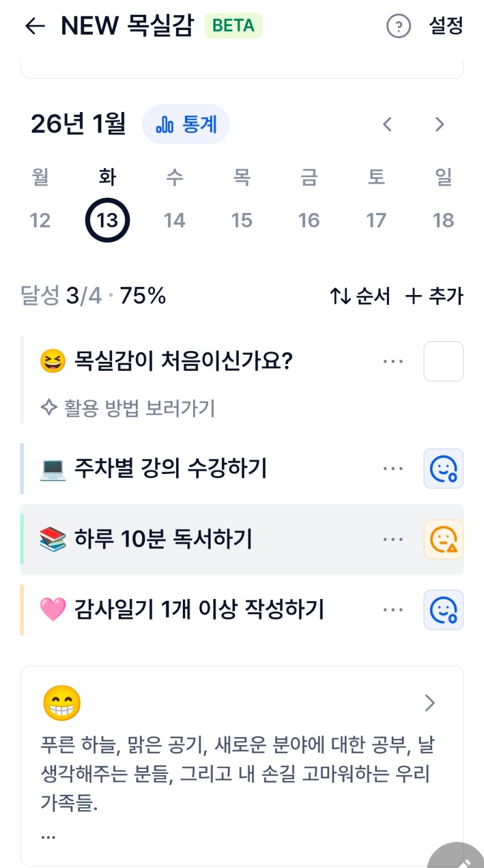Open more options for 목실감이 처음이신가요?
The height and width of the screenshot is (868, 484).
coord(393,361)
